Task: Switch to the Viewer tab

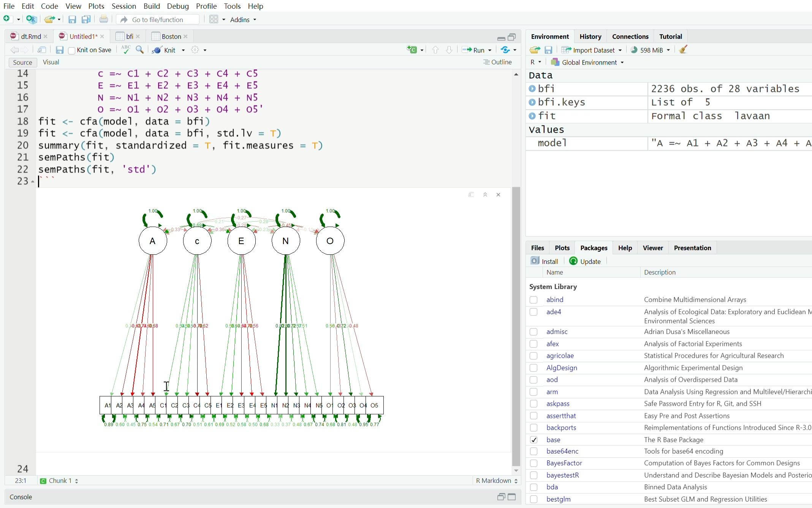Action: (x=653, y=248)
